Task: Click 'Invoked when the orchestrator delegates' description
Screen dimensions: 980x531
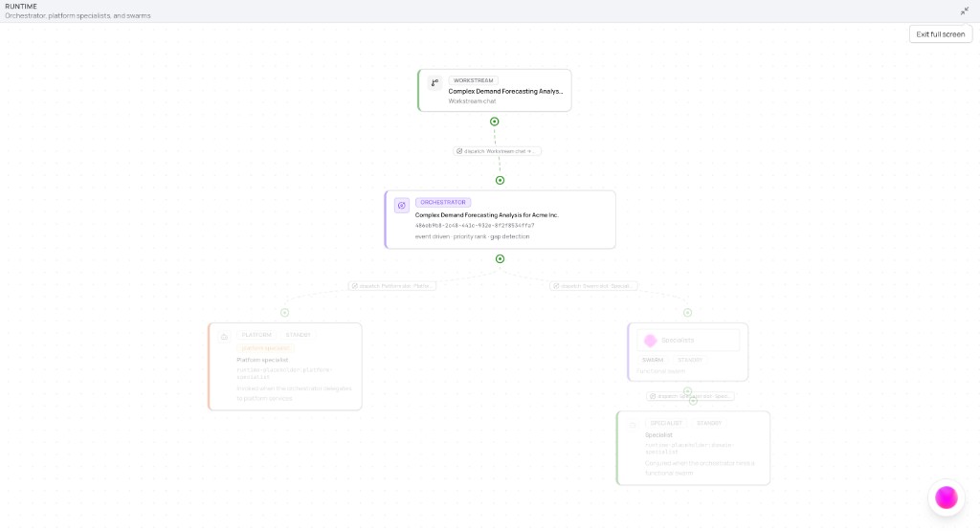Action: [294, 393]
